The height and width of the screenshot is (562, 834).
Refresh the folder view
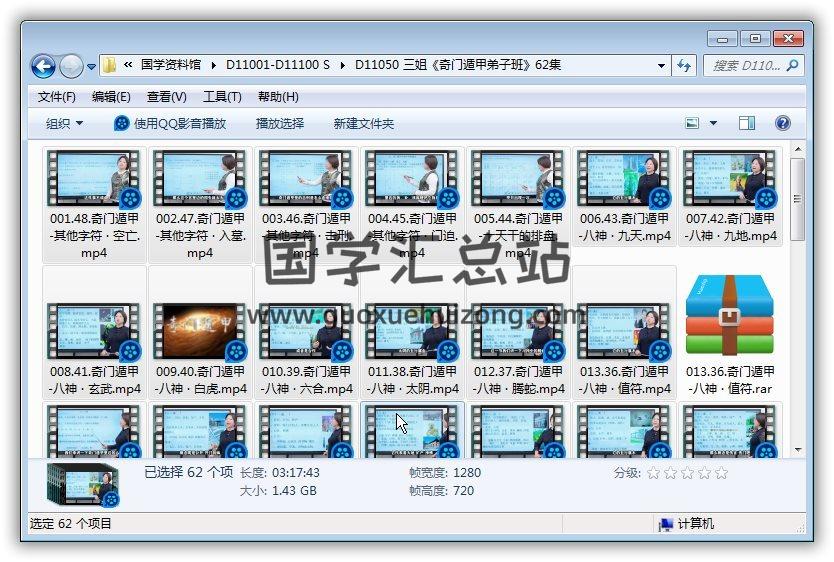pyautogui.click(x=683, y=65)
